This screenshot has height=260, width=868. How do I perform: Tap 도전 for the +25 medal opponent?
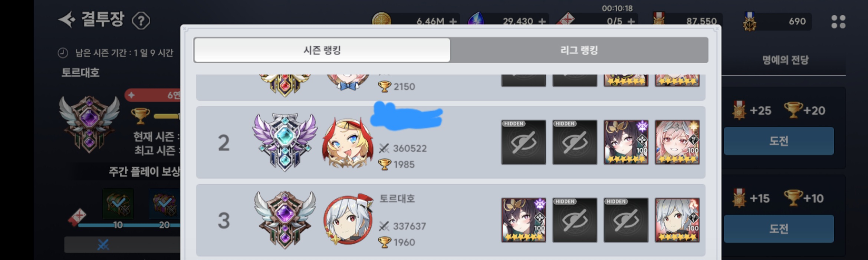[779, 141]
